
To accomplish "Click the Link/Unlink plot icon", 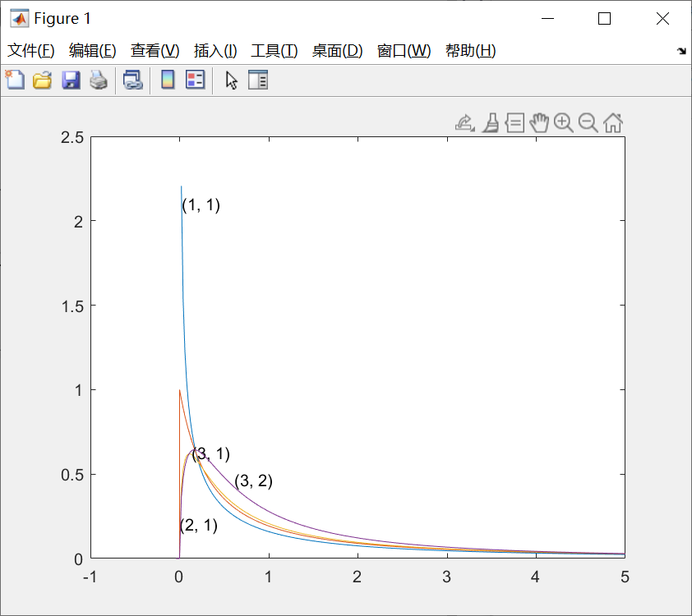I will tap(133, 80).
